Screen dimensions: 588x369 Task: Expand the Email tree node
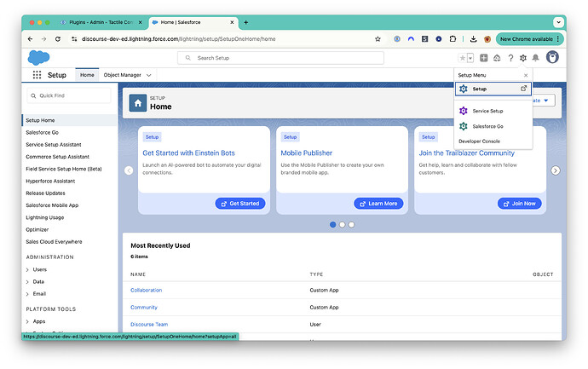coord(27,294)
